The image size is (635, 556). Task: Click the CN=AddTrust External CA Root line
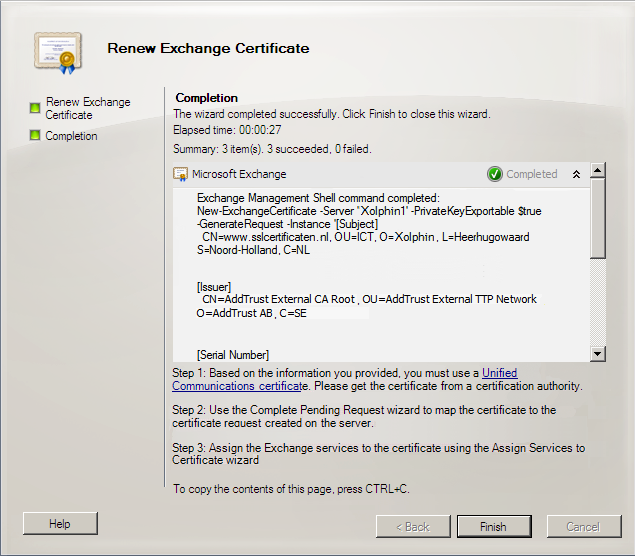click(x=369, y=299)
